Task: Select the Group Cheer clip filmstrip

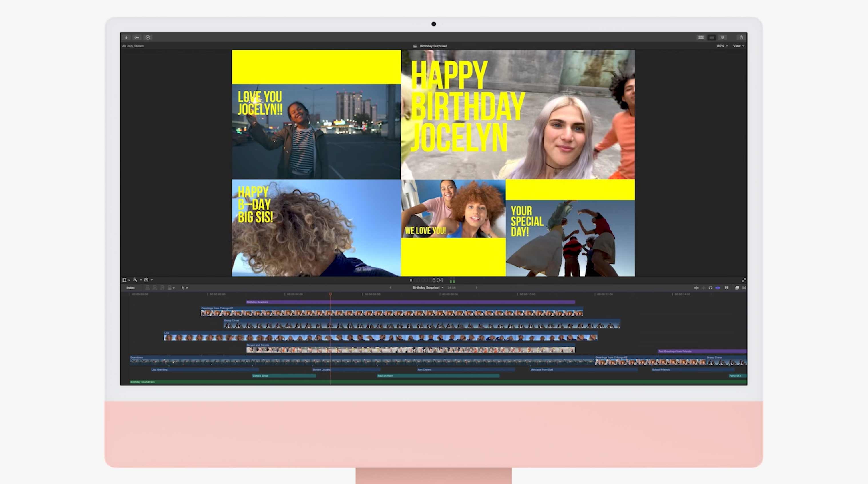Action: tap(421, 324)
